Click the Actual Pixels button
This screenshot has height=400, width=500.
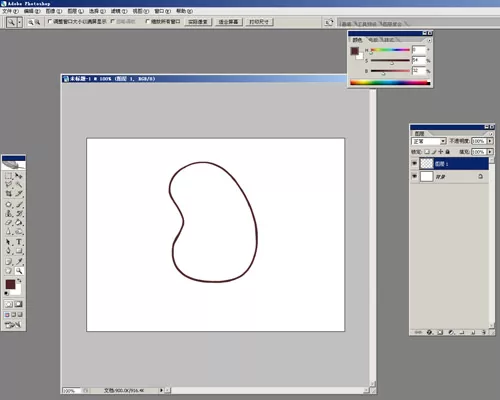198,22
